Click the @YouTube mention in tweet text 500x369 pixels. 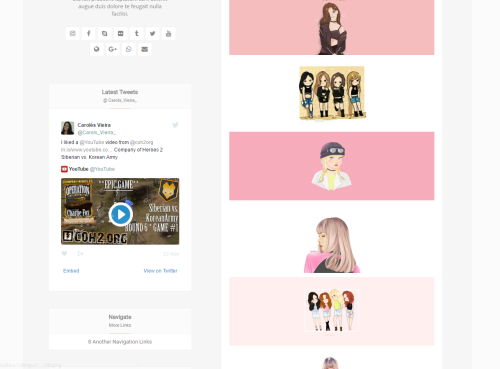[92, 142]
